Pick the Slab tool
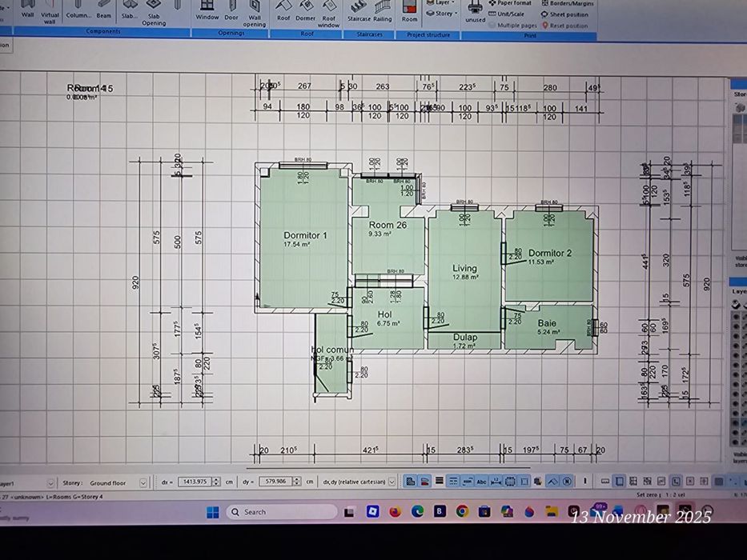This screenshot has height=560, width=747. click(130, 10)
